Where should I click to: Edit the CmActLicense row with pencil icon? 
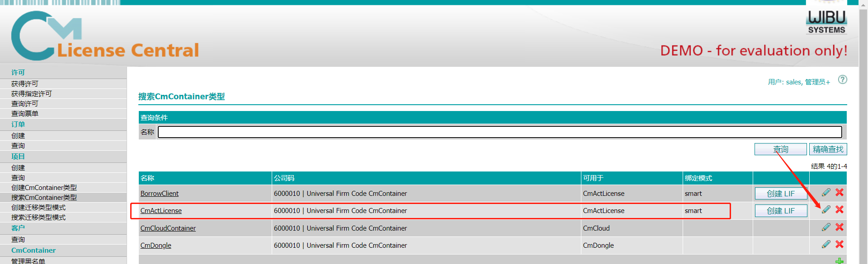click(x=826, y=210)
